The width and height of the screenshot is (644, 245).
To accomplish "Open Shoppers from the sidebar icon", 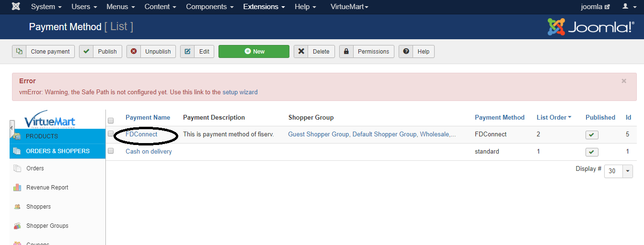I will 18,207.
